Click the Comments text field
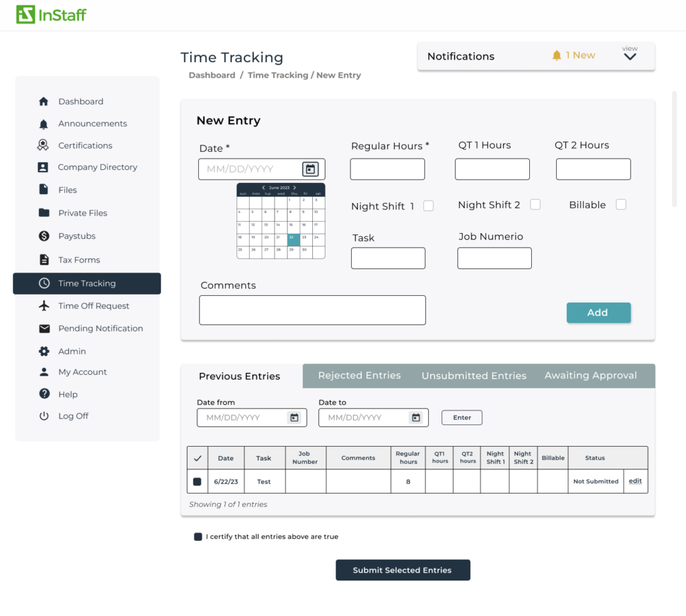686x616 pixels. point(312,310)
